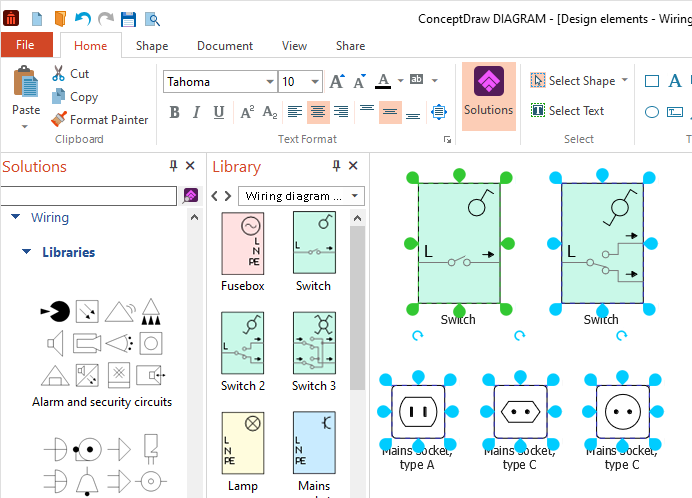The width and height of the screenshot is (692, 498).
Task: Click the Solutions search input field
Action: pyautogui.click(x=88, y=196)
